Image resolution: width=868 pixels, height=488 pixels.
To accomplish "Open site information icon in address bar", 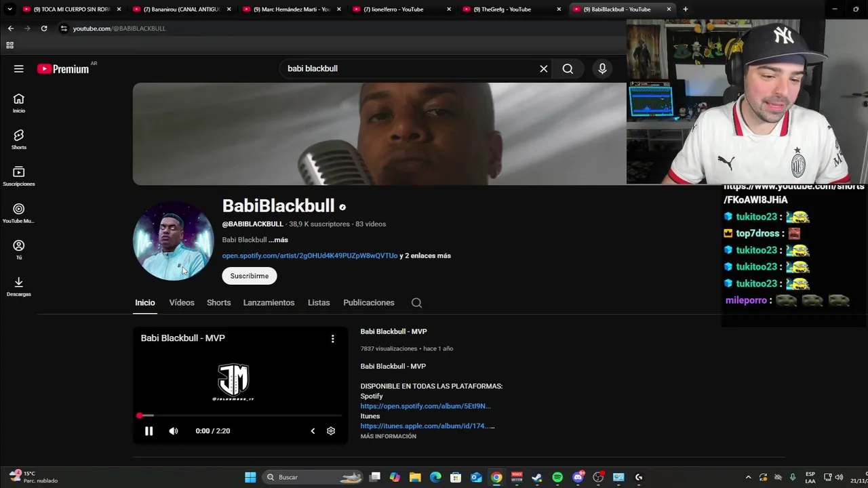I will (64, 28).
